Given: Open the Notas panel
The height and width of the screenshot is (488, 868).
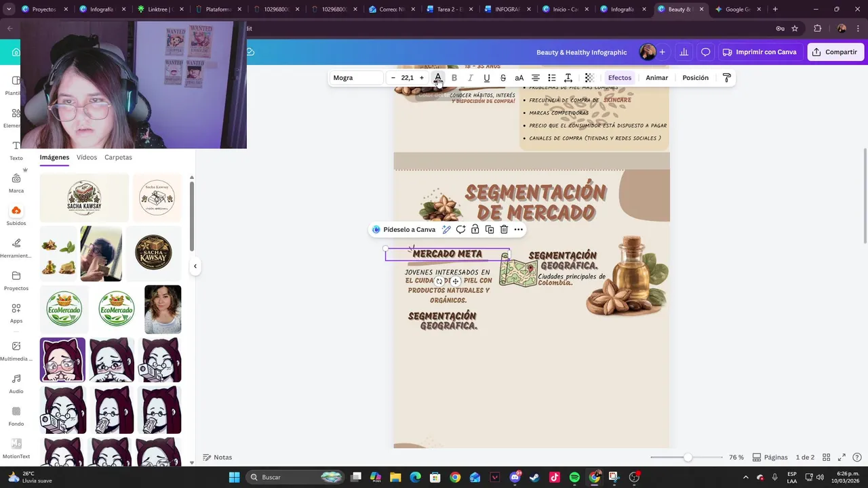Looking at the screenshot, I should tap(218, 457).
